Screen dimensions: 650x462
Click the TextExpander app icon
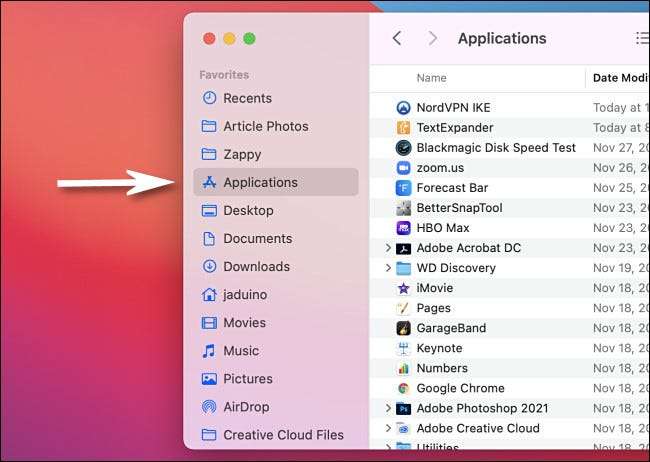pyautogui.click(x=403, y=128)
